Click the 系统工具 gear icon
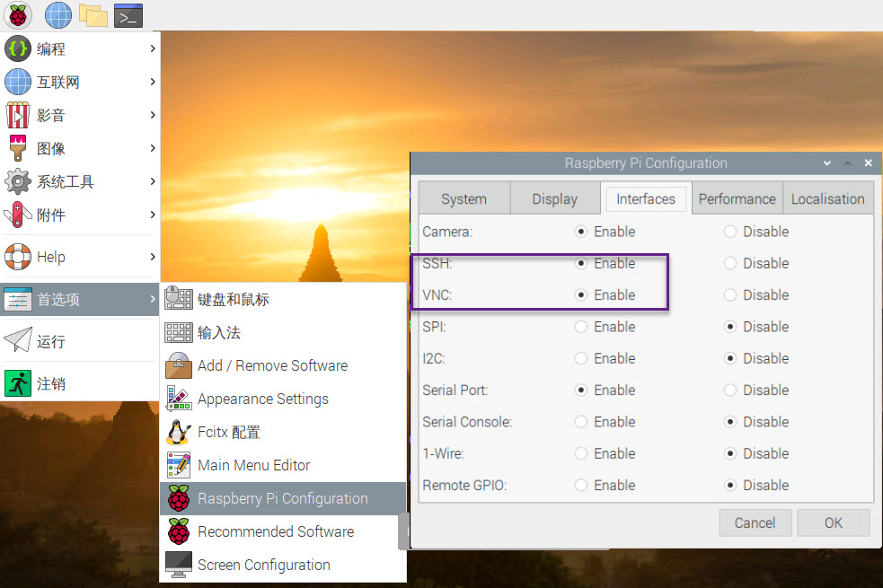Image resolution: width=883 pixels, height=588 pixels. [17, 181]
